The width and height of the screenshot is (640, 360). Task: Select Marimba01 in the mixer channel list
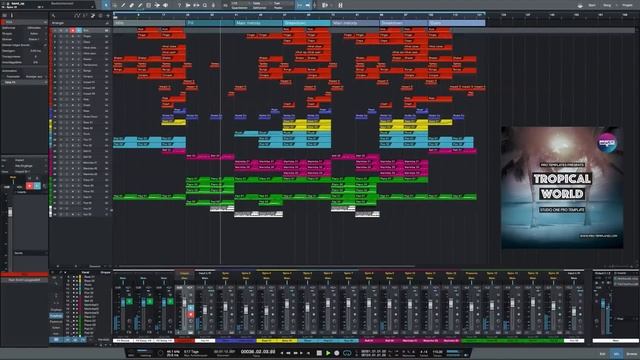click(91, 305)
